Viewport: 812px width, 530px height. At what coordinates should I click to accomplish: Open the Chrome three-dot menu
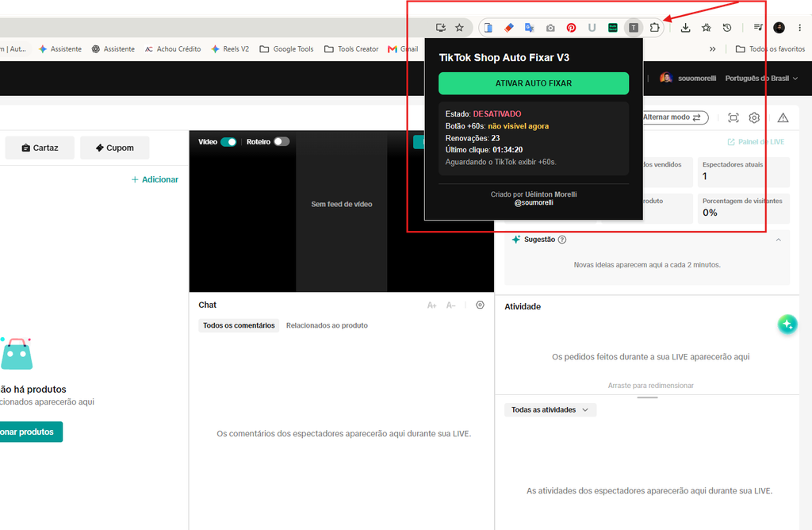point(799,28)
